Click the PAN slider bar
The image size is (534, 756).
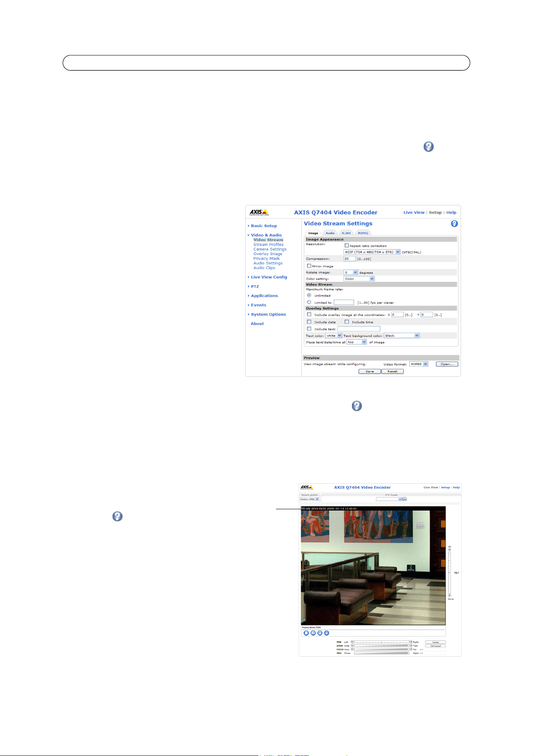pos(381,642)
